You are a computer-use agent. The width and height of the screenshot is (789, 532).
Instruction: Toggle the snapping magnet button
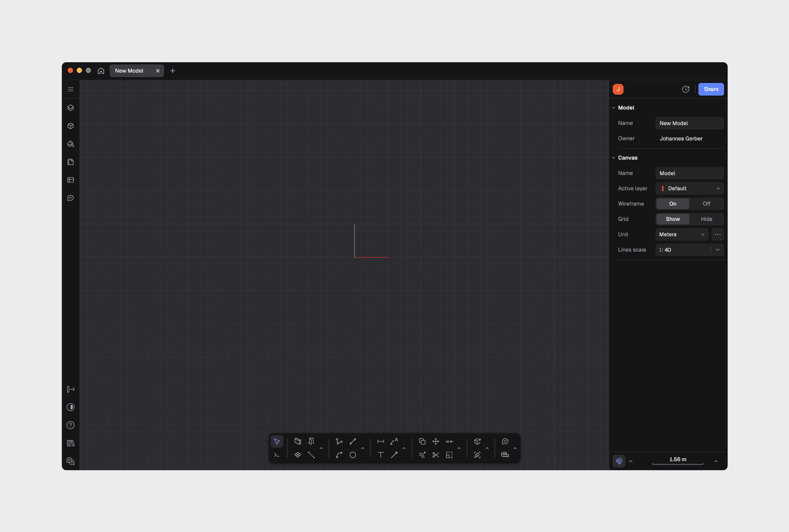[x=619, y=461]
